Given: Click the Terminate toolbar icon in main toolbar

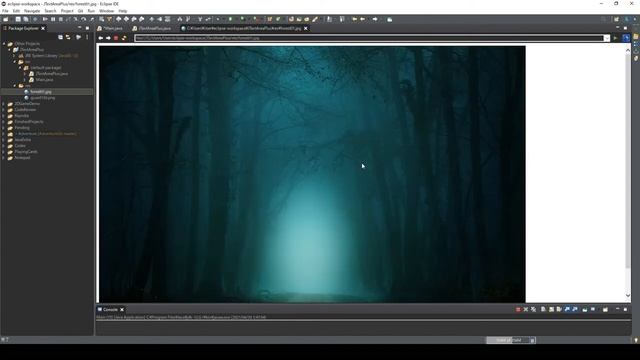Looking at the screenshot, I should (x=60, y=19).
